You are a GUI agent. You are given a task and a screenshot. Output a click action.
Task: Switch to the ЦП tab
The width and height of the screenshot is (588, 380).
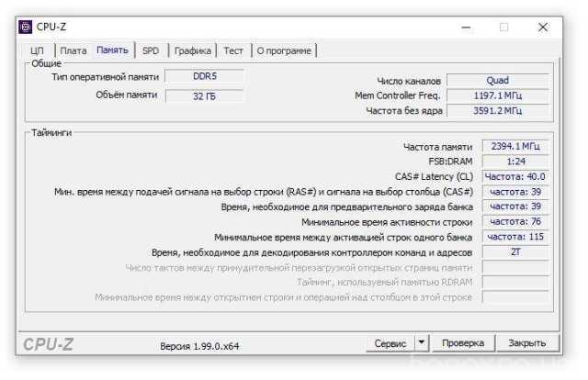(38, 50)
